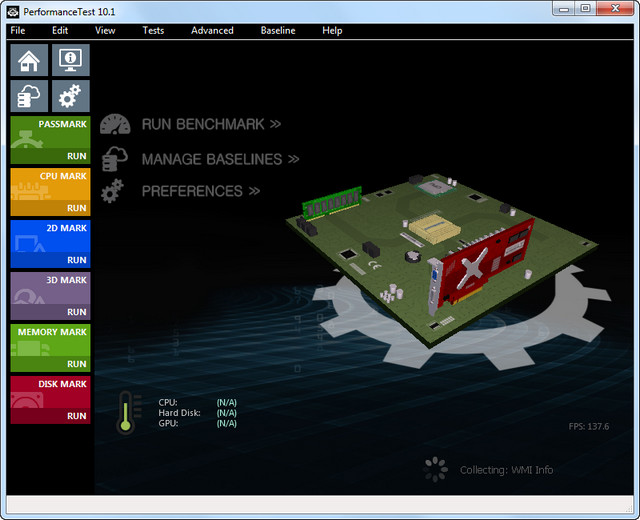Click the speedometer icon beside Run Benchmark
The width and height of the screenshot is (640, 520).
coord(115,125)
